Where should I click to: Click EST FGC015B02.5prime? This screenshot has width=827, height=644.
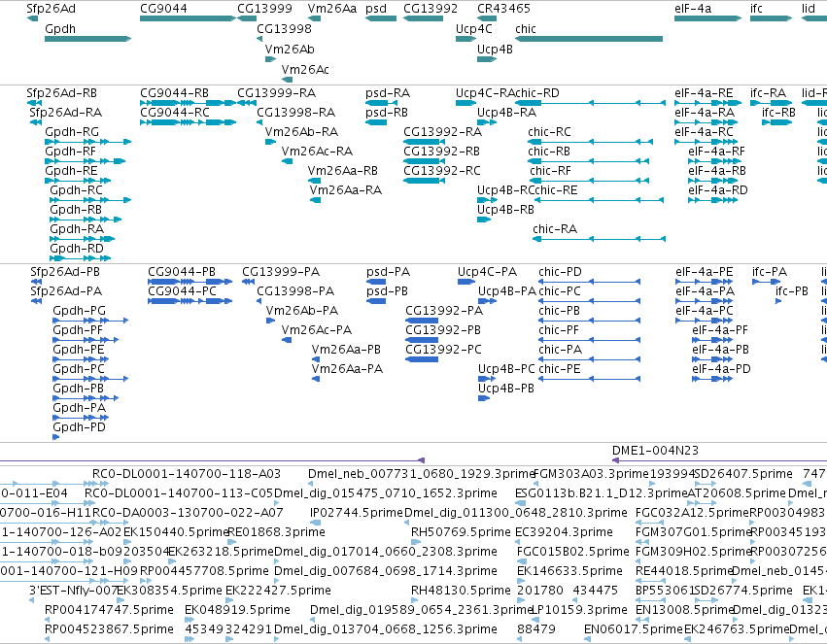pyautogui.click(x=521, y=561)
